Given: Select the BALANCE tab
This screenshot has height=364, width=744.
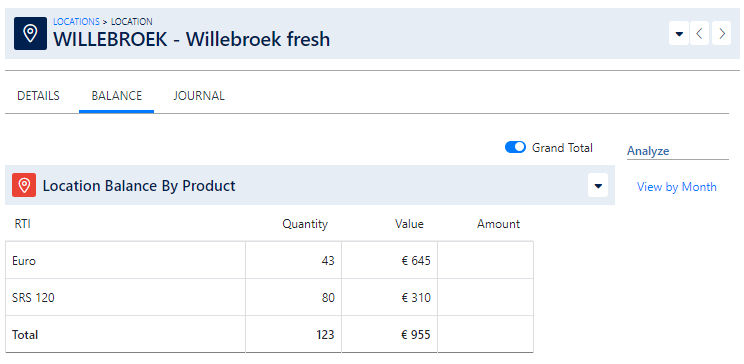Looking at the screenshot, I should point(117,96).
